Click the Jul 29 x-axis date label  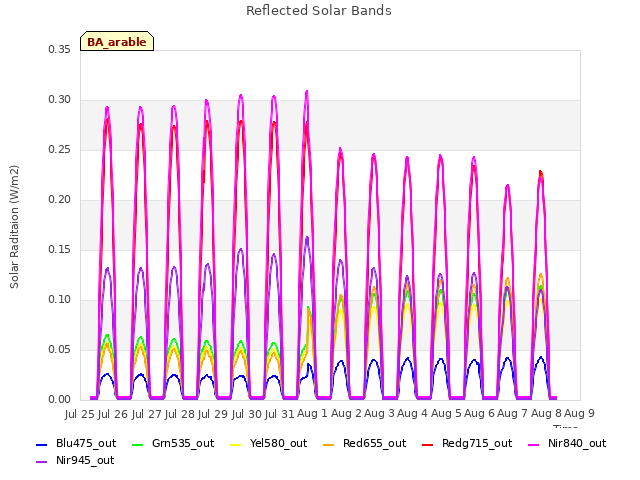(213, 414)
